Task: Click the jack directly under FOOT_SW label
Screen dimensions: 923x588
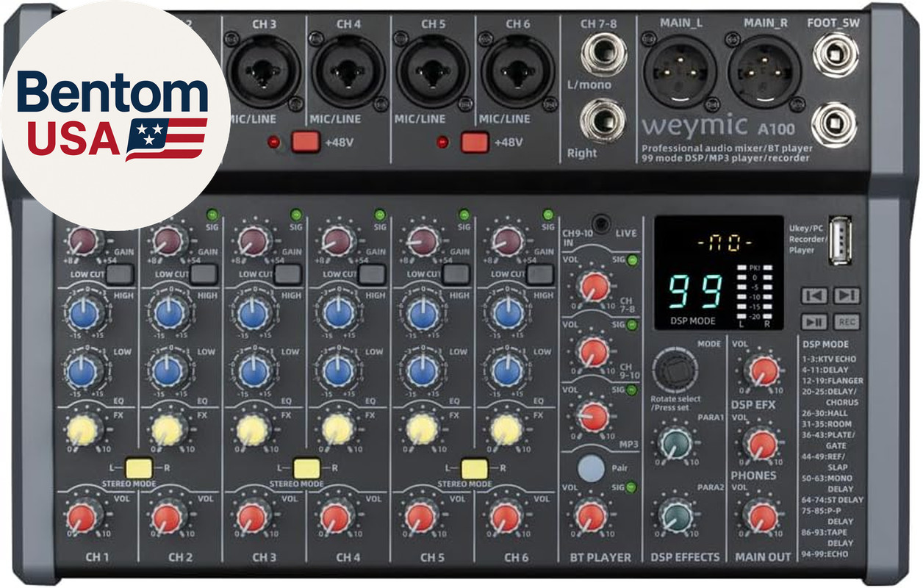Action: [x=836, y=56]
